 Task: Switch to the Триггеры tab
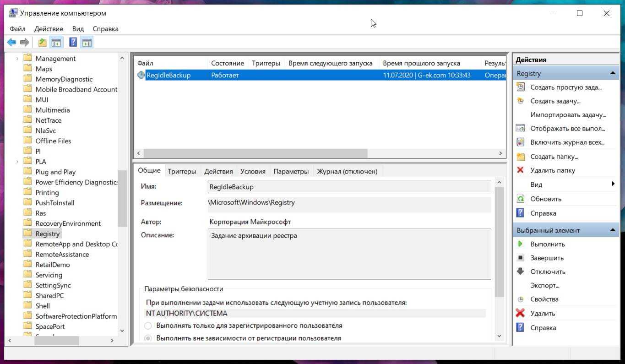pos(182,171)
